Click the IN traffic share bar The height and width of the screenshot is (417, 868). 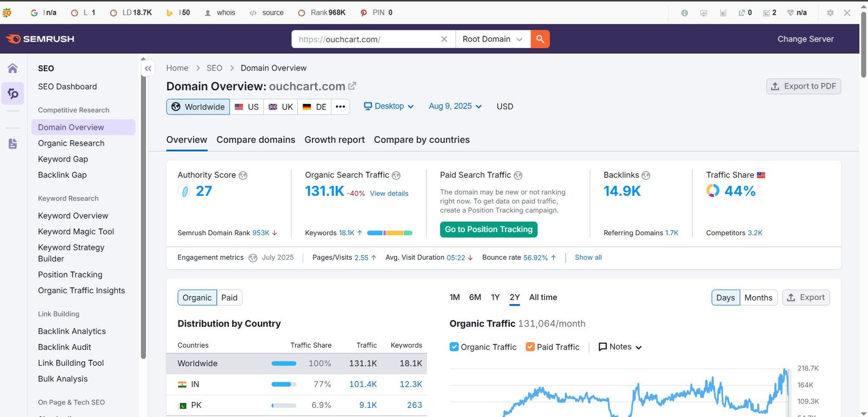tap(284, 384)
